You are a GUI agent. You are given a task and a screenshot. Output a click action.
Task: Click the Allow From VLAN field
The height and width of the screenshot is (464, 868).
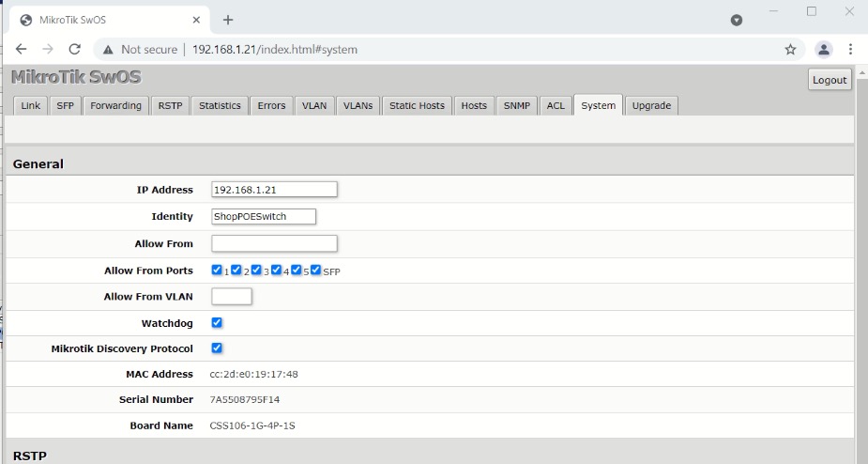tap(232, 297)
